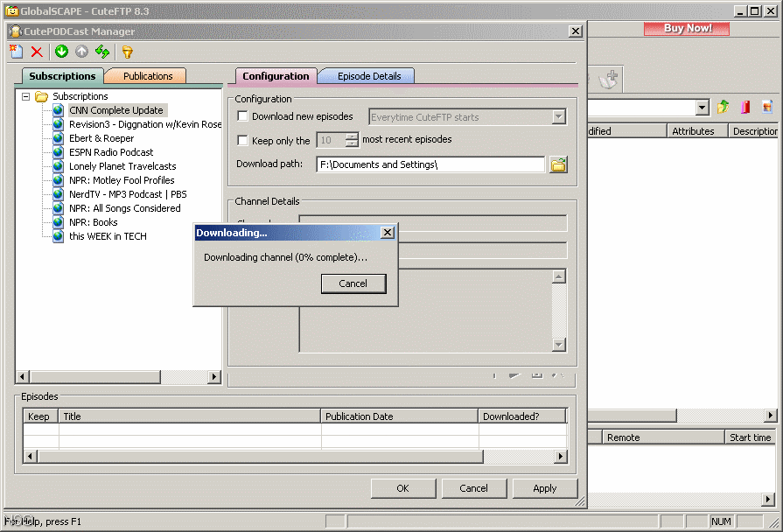Click the GlobalSCAPE CuteFTP title bar icon

[x=12, y=10]
